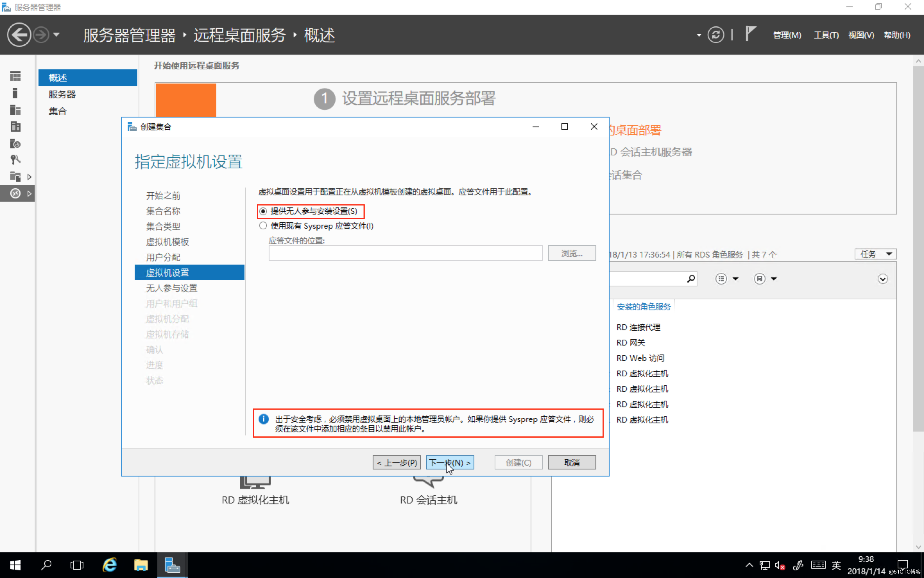Viewport: 924px width, 578px height.
Task: Click the 取消 button in wizard
Action: 572,462
